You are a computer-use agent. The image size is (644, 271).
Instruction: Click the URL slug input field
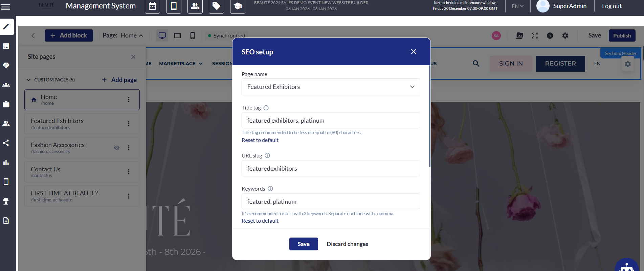click(x=330, y=168)
